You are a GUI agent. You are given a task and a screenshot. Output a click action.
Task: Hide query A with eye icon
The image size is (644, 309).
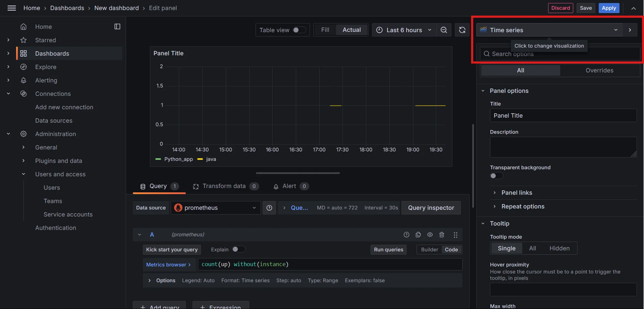[x=430, y=235]
